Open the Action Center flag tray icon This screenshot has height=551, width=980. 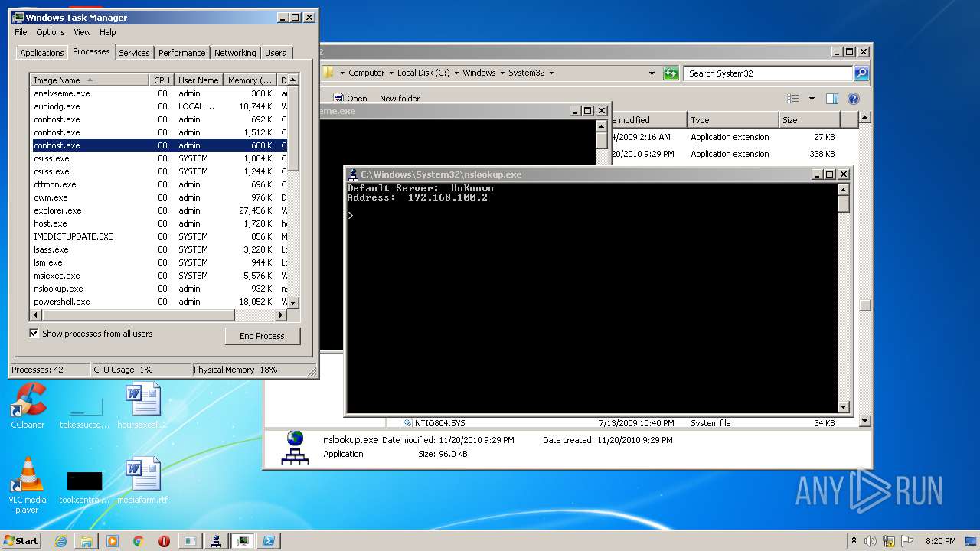click(906, 540)
